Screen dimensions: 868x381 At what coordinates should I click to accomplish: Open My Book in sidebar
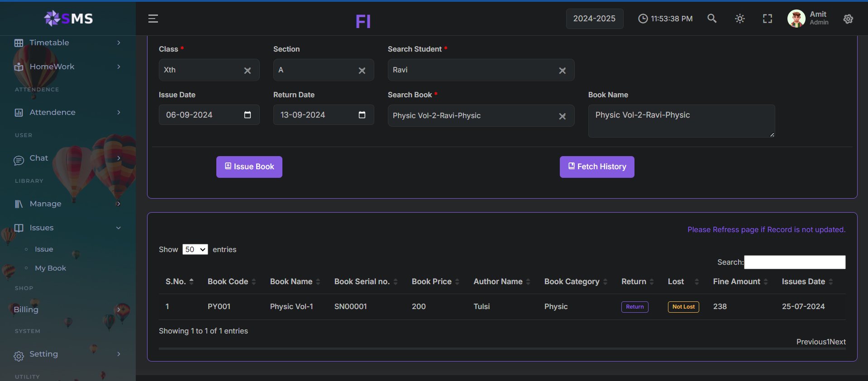50,268
